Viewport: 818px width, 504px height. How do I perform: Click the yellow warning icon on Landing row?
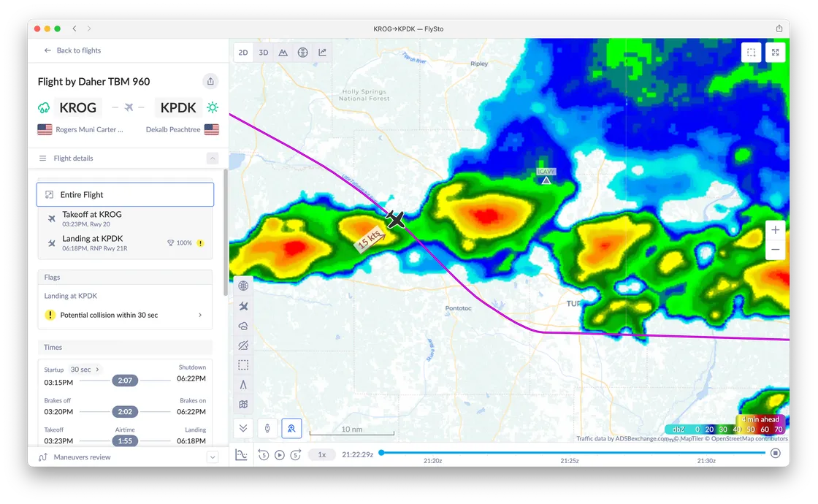(x=200, y=243)
